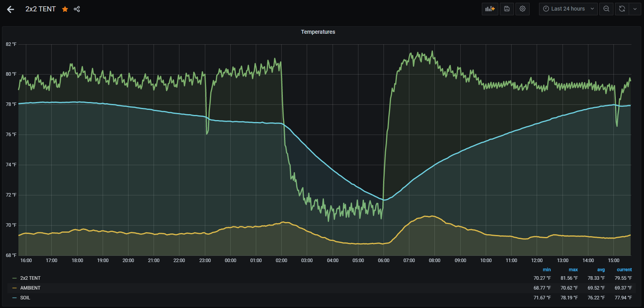Go back using the left arrow icon
The height and width of the screenshot is (308, 644).
click(x=11, y=9)
